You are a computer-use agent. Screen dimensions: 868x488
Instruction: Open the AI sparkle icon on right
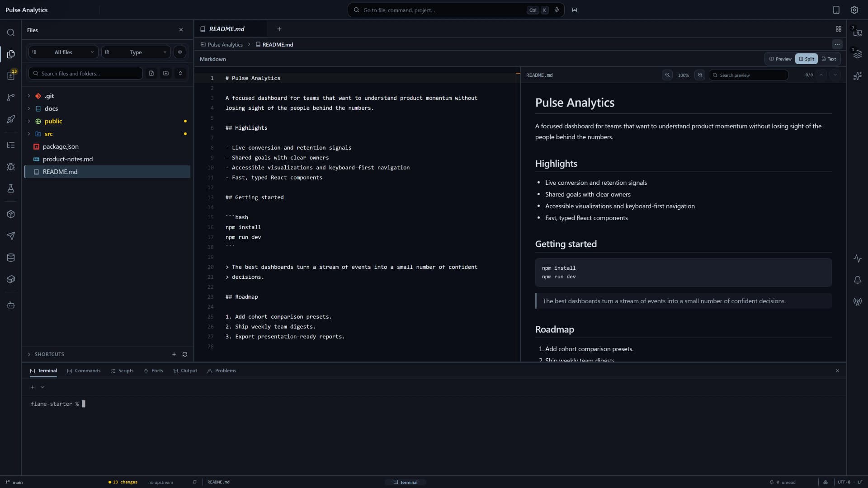click(857, 76)
